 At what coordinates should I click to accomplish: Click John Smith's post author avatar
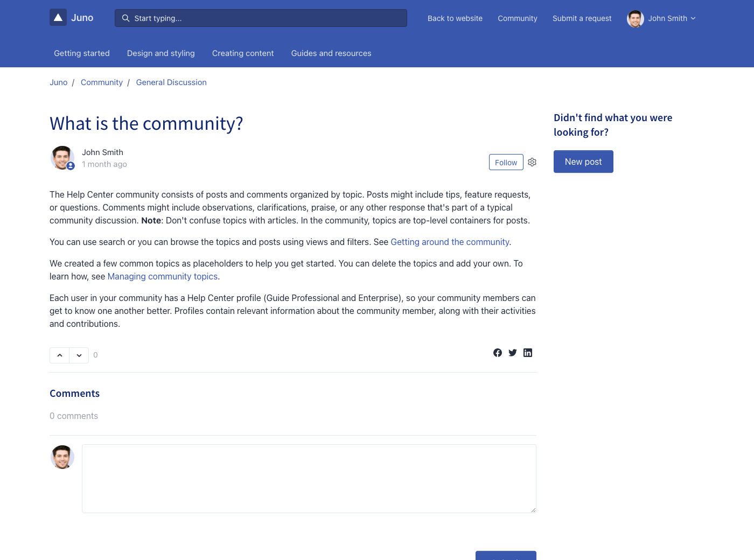[x=62, y=158]
